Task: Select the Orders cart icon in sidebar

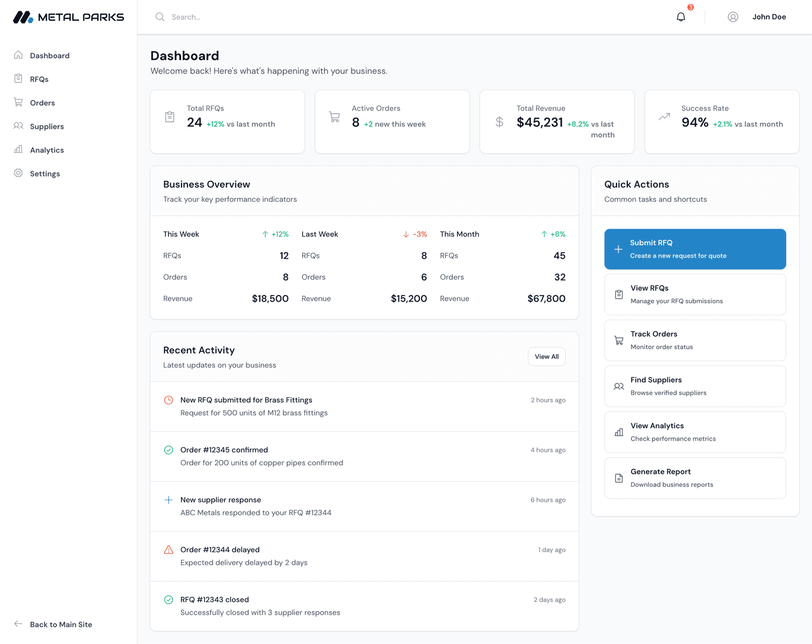Action: coord(18,103)
